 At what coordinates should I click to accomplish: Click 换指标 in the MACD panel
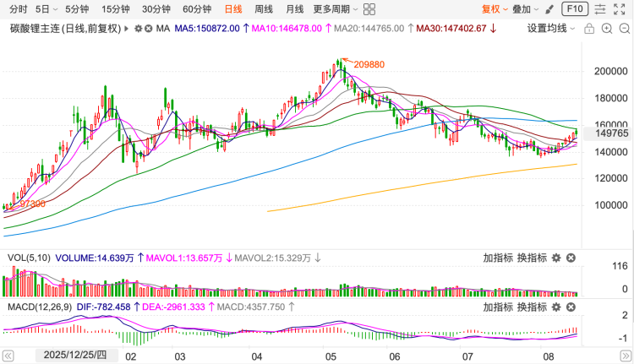point(532,307)
